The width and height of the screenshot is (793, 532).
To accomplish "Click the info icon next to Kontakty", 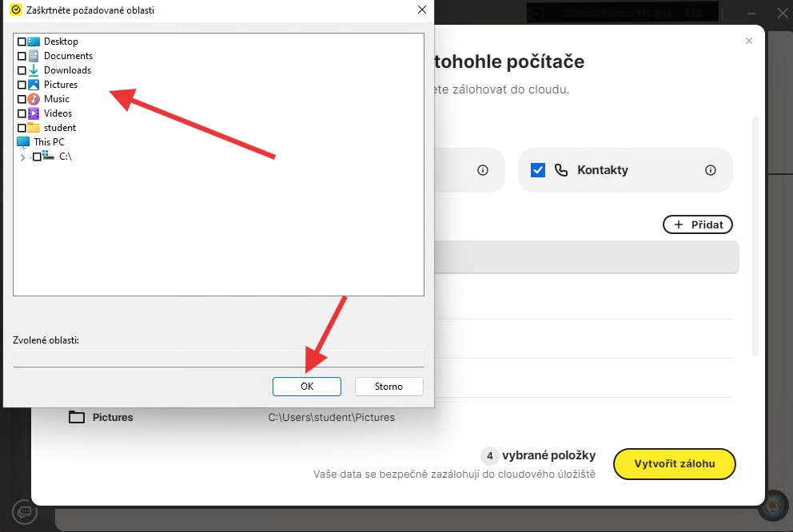I will tap(710, 170).
